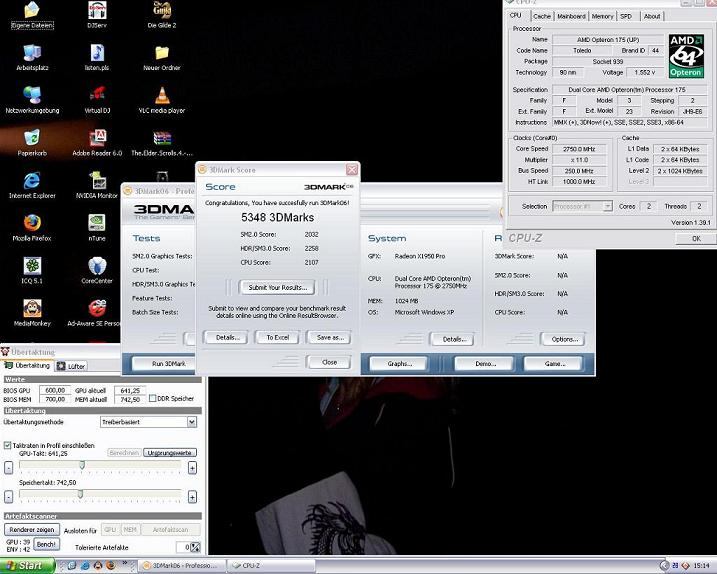Viewport: 717px width, 574px height.
Task: Click the artifact tolerance stepper icon
Action: [x=195, y=547]
